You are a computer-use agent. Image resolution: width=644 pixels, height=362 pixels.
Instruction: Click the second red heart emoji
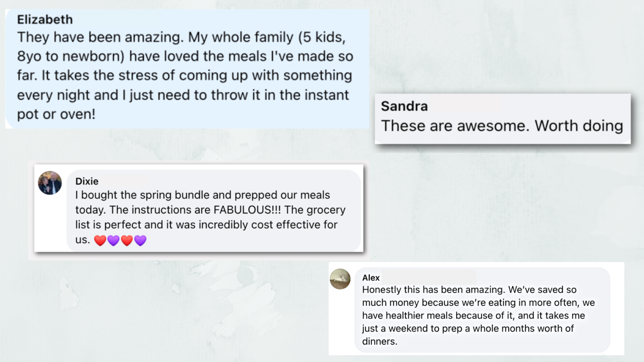point(127,240)
